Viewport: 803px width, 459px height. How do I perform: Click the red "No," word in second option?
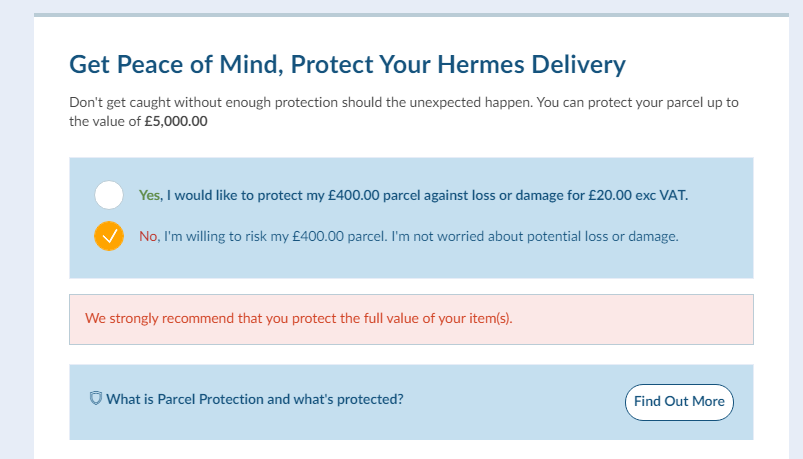[x=150, y=236]
